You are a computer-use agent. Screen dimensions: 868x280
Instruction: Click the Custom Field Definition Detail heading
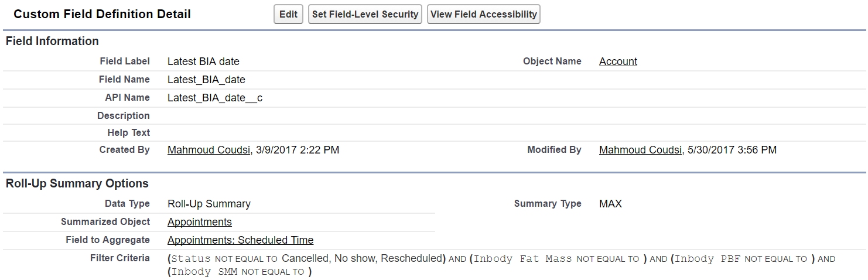(x=102, y=14)
